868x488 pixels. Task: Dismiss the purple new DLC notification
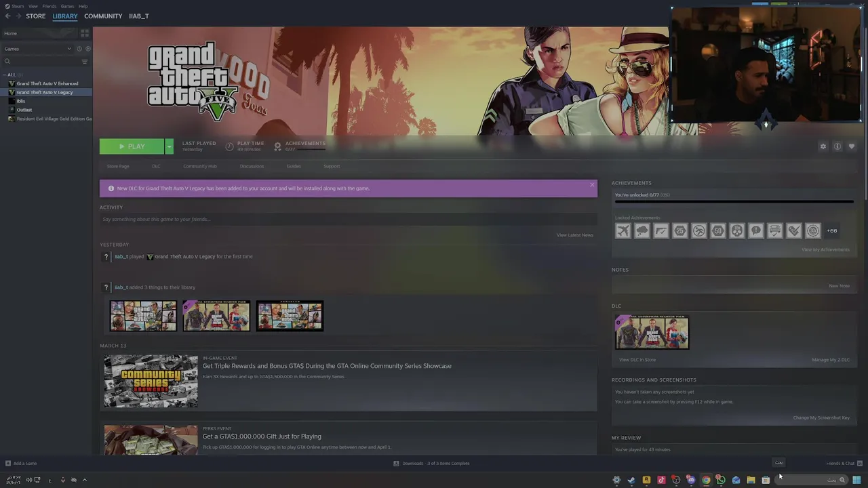point(592,184)
